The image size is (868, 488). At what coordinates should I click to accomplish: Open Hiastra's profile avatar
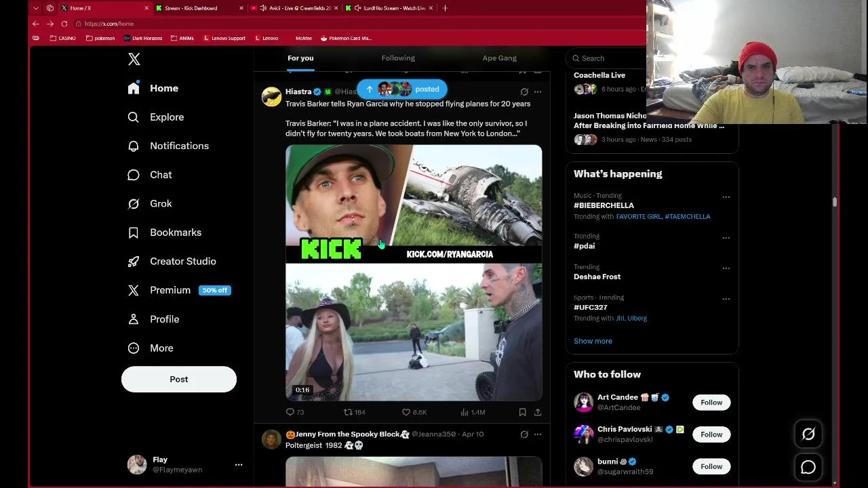(271, 97)
